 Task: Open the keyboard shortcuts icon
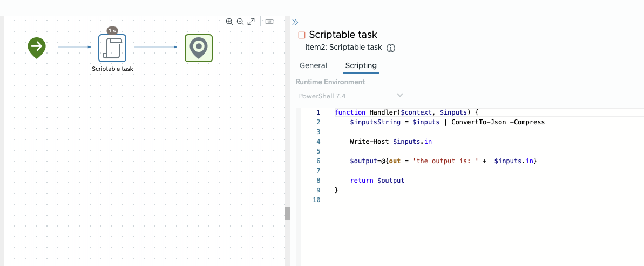(269, 22)
